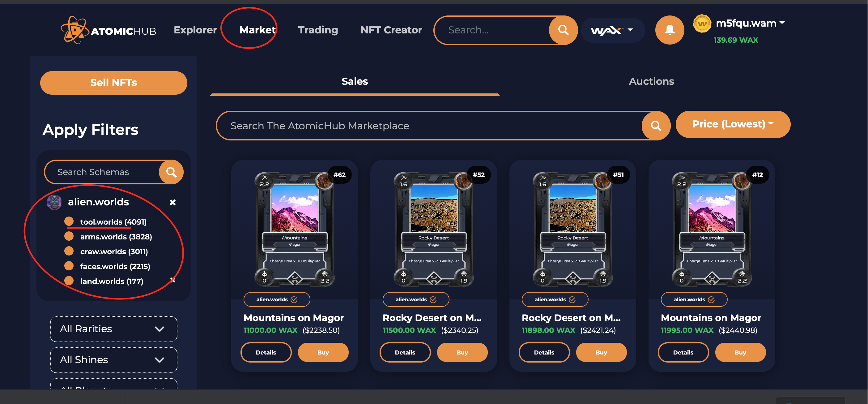Click the WAX coin account avatar
The width and height of the screenshot is (868, 404).
coord(702,24)
